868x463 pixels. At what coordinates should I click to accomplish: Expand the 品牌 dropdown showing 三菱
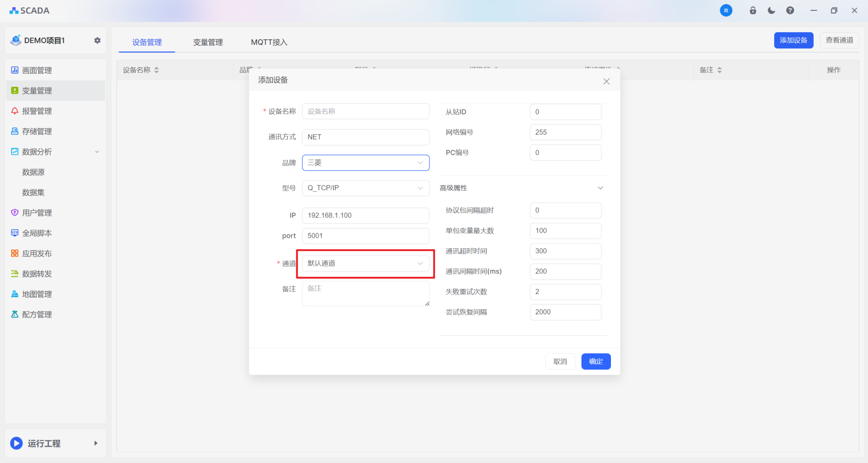coord(365,163)
